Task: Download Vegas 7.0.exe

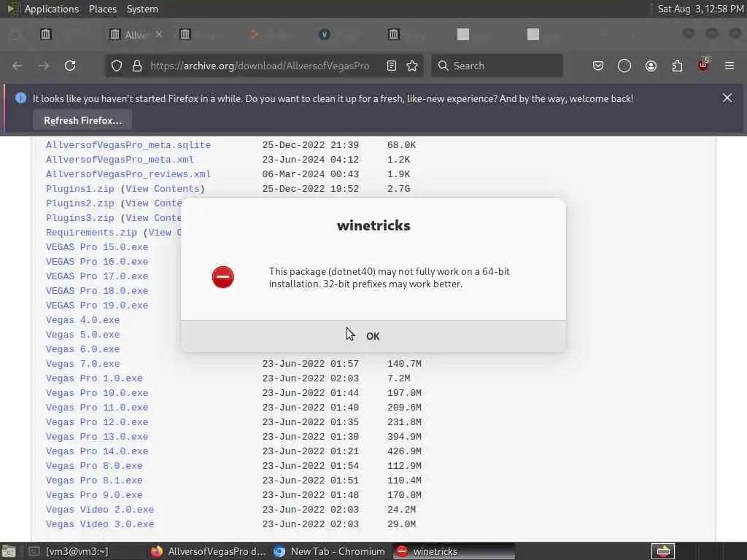Action: tap(82, 364)
